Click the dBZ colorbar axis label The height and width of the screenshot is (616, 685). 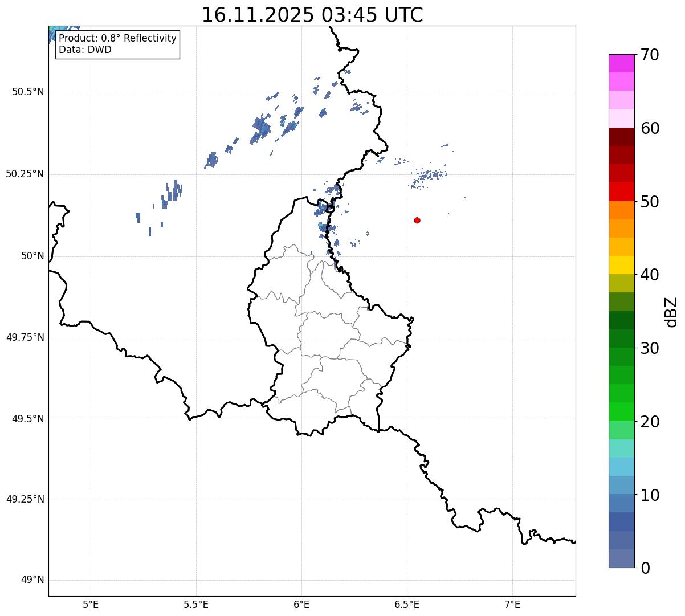(671, 312)
